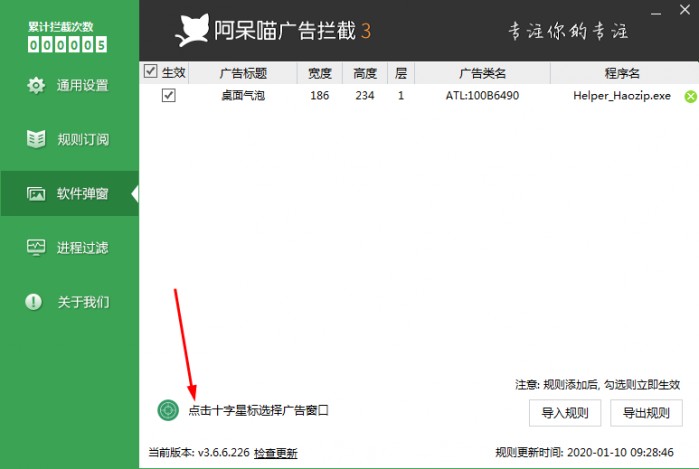Delete the Helper_Haozip.exe rule via green X icon
The image size is (699, 469).
coord(691,96)
